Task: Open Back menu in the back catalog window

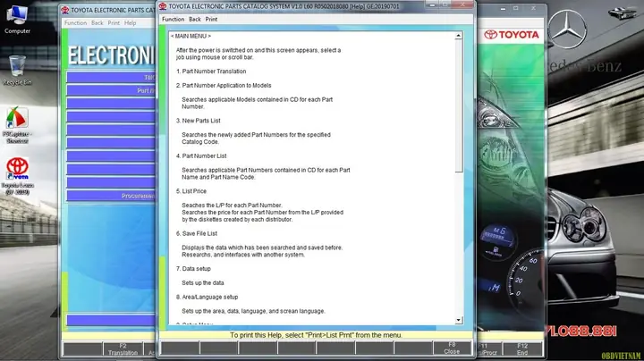Action: pyautogui.click(x=97, y=23)
